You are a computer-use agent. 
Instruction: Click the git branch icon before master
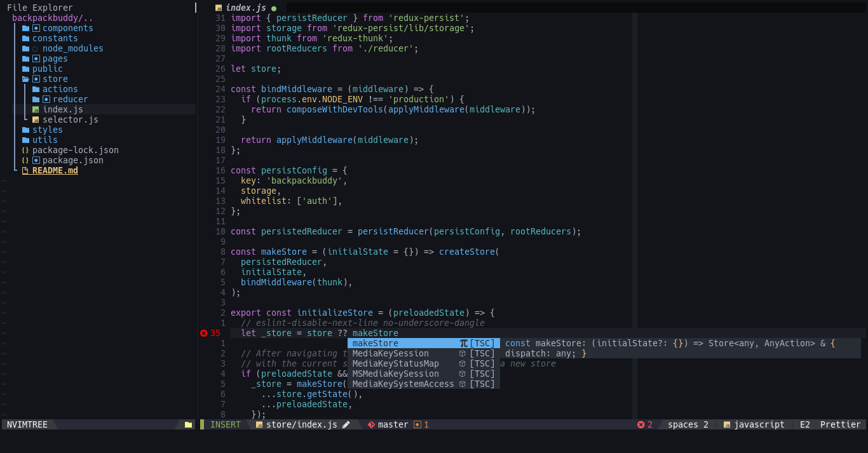(x=371, y=424)
